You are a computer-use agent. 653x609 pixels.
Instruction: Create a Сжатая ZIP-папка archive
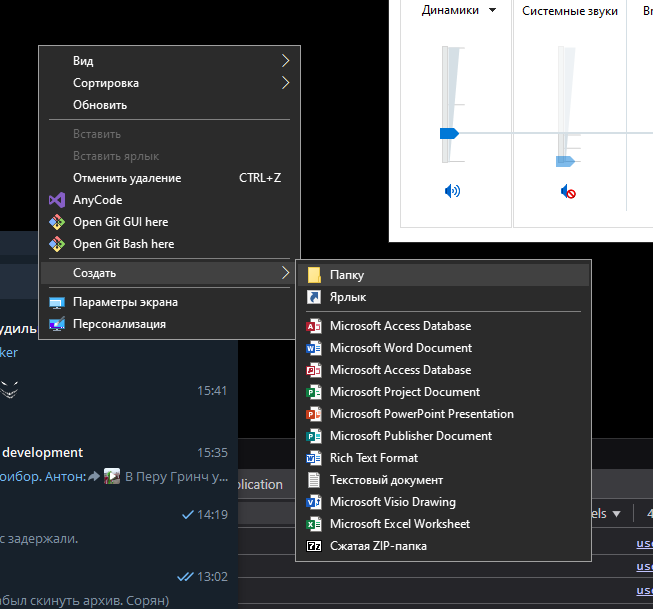pos(444,546)
